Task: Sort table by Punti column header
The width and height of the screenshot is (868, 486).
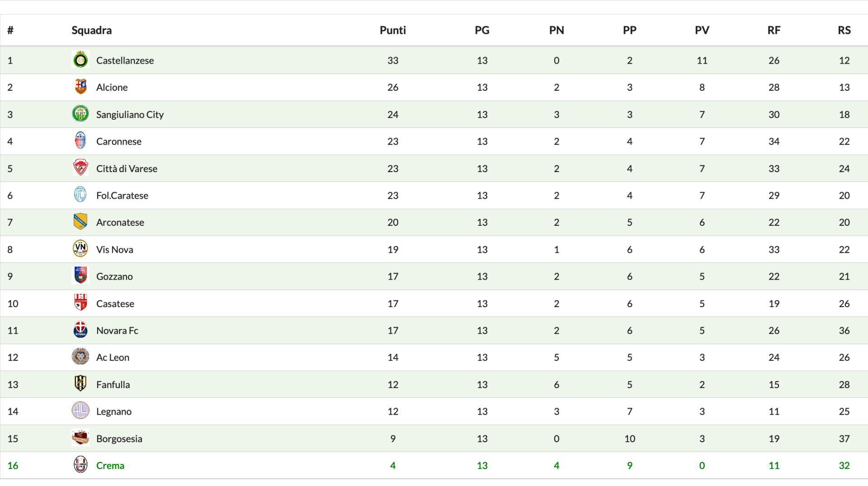Action: [x=392, y=30]
